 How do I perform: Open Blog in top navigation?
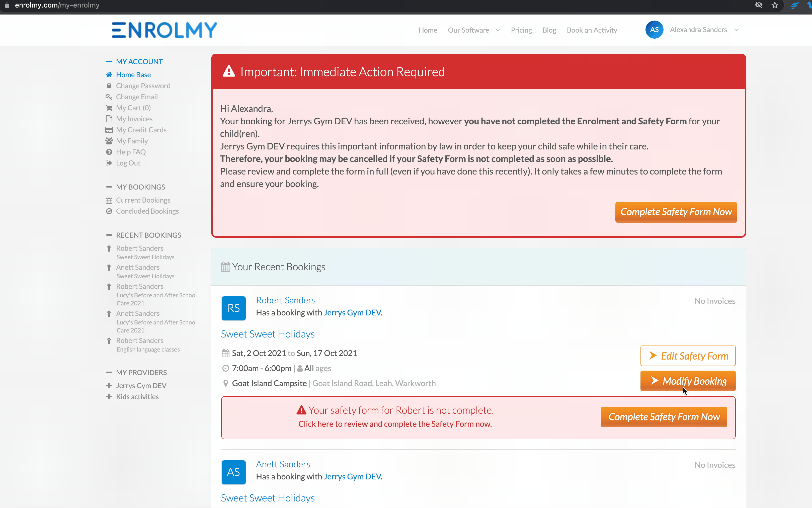click(549, 30)
